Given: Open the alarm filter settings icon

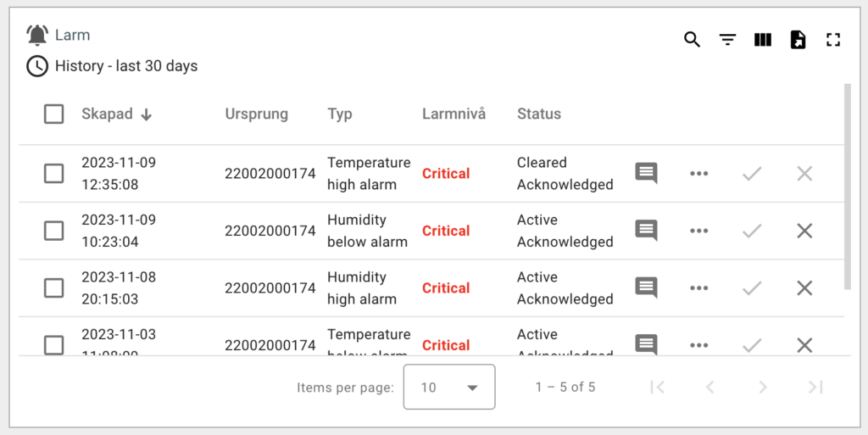Looking at the screenshot, I should (727, 40).
